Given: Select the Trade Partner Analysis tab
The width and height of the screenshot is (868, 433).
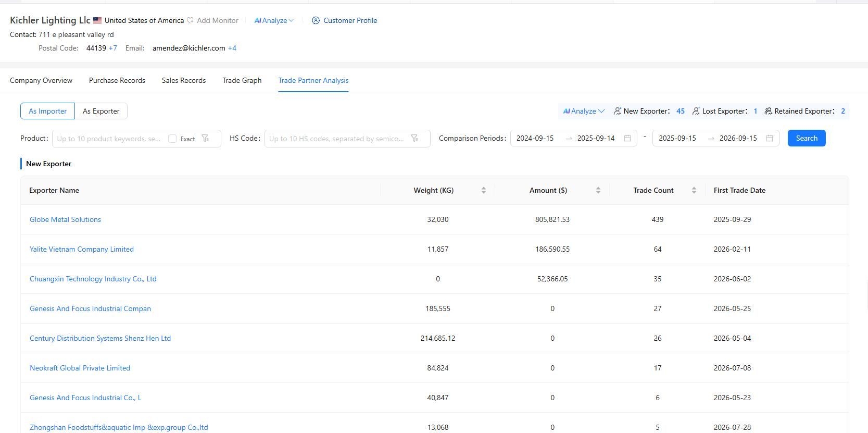Looking at the screenshot, I should [x=313, y=80].
